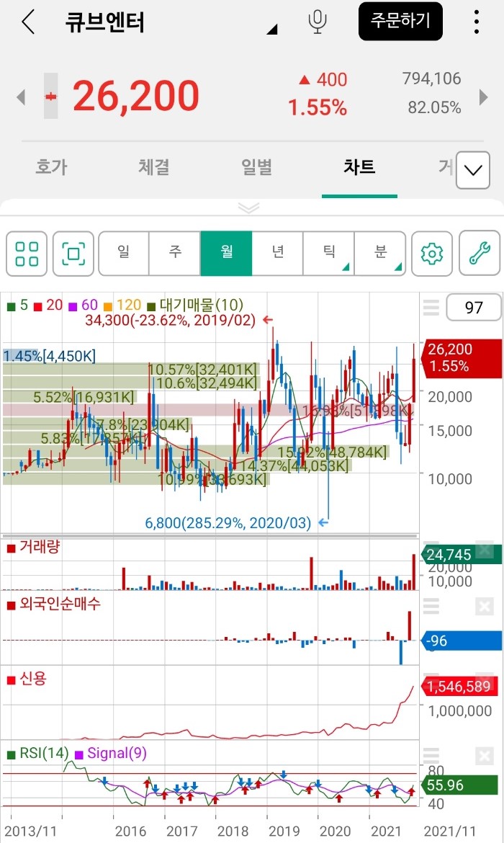Open the 틱 tick period dropdown
Image resolution: width=504 pixels, height=843 pixels.
[329, 253]
